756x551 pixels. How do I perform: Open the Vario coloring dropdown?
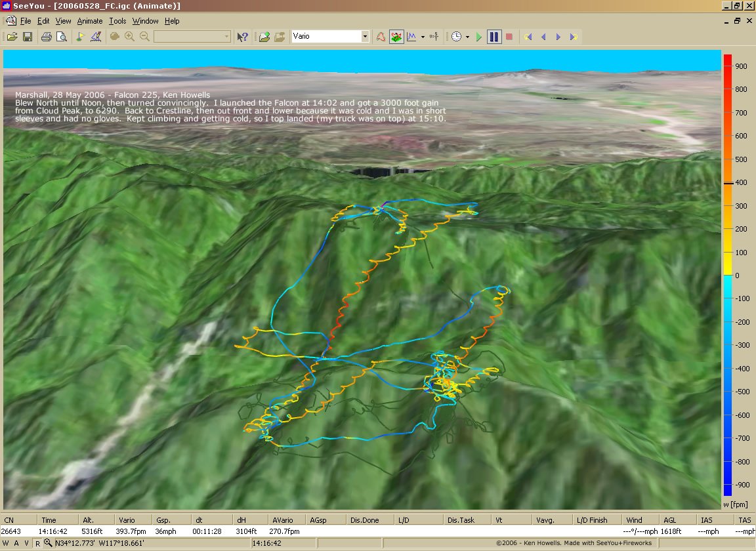[365, 37]
